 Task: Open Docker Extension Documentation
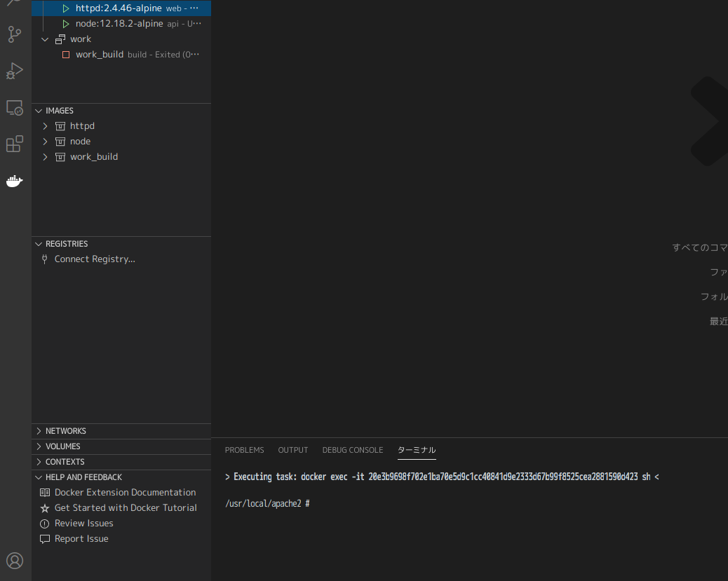point(126,493)
